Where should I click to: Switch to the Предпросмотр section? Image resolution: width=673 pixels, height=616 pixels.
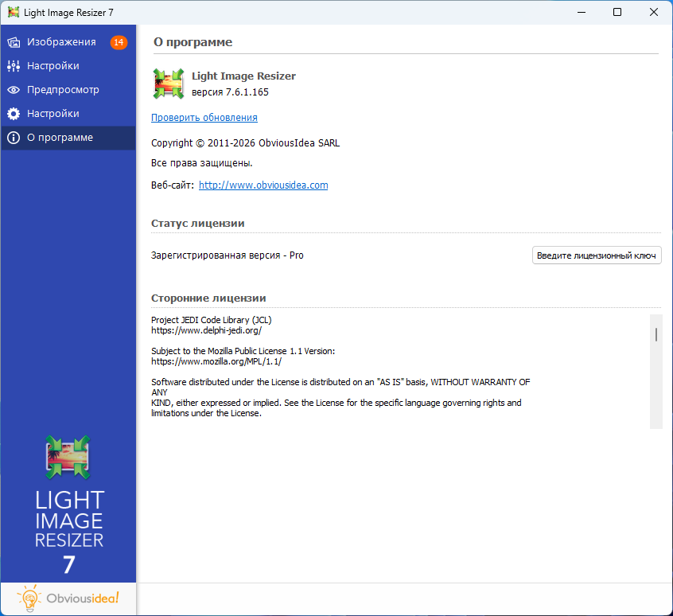(x=63, y=90)
